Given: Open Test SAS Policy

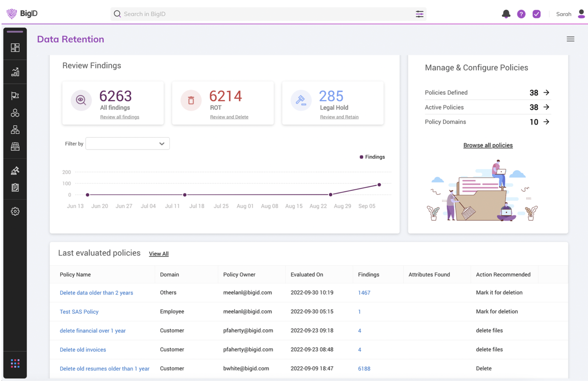Looking at the screenshot, I should coord(79,312).
